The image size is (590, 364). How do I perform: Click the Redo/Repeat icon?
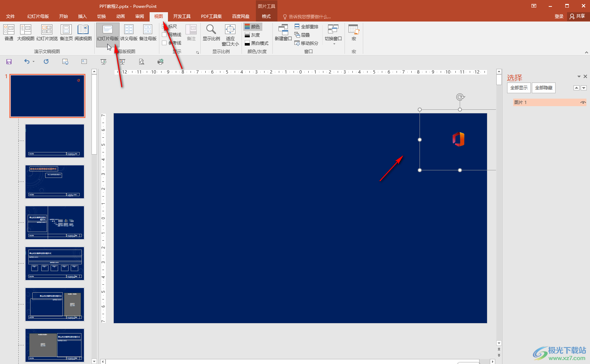point(46,62)
